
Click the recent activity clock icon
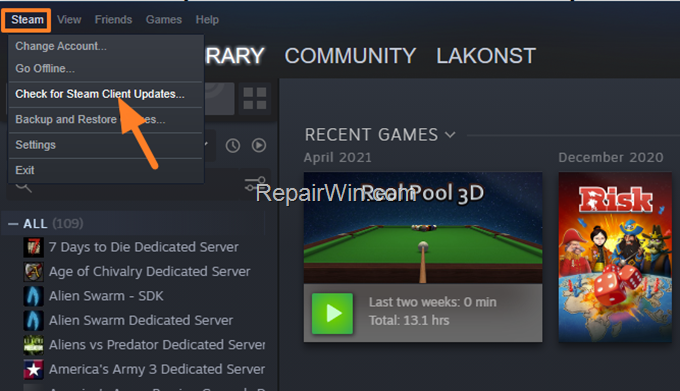(233, 145)
